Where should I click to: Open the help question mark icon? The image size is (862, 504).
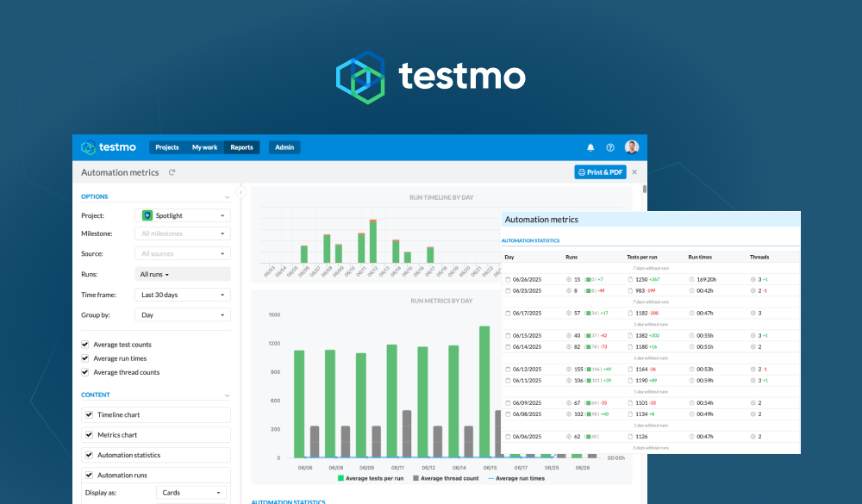pos(610,147)
